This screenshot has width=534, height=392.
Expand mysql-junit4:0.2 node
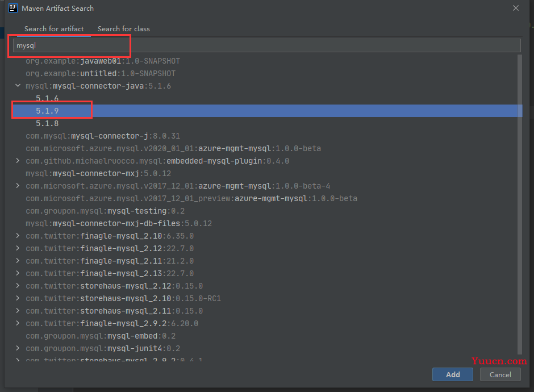point(18,348)
